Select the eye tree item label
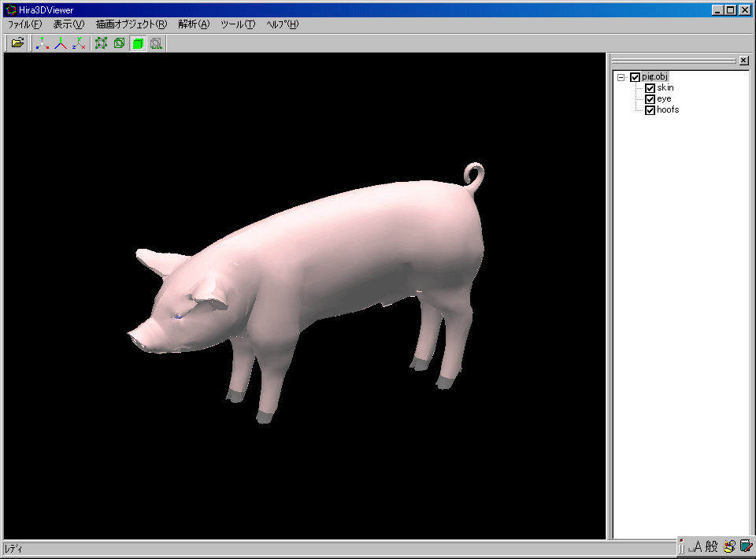 [x=664, y=98]
